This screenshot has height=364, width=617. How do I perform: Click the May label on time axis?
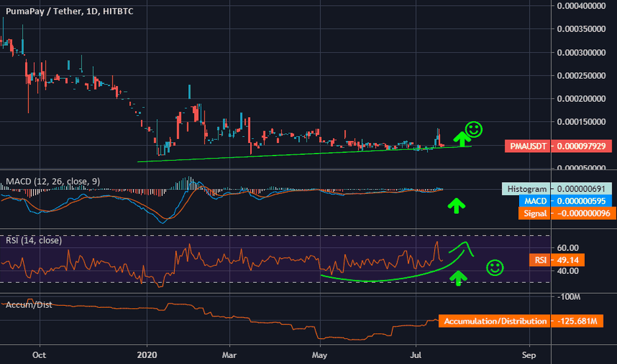click(x=320, y=355)
